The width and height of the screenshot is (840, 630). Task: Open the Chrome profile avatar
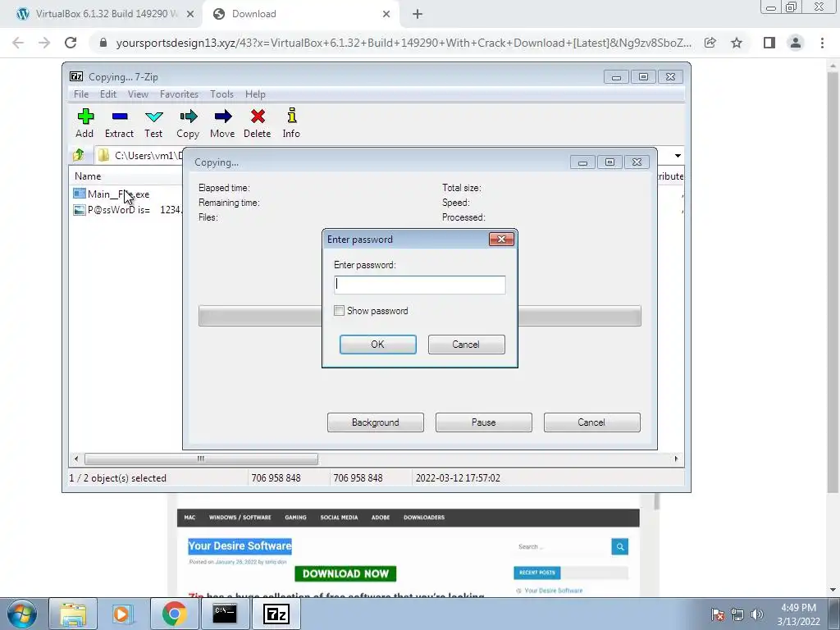point(796,43)
